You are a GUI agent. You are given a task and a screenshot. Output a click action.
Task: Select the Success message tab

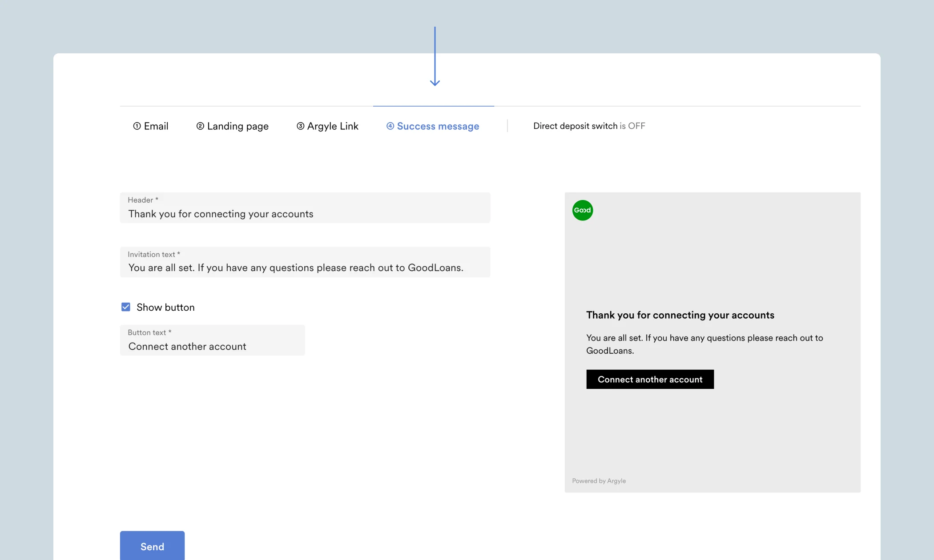pos(433,126)
